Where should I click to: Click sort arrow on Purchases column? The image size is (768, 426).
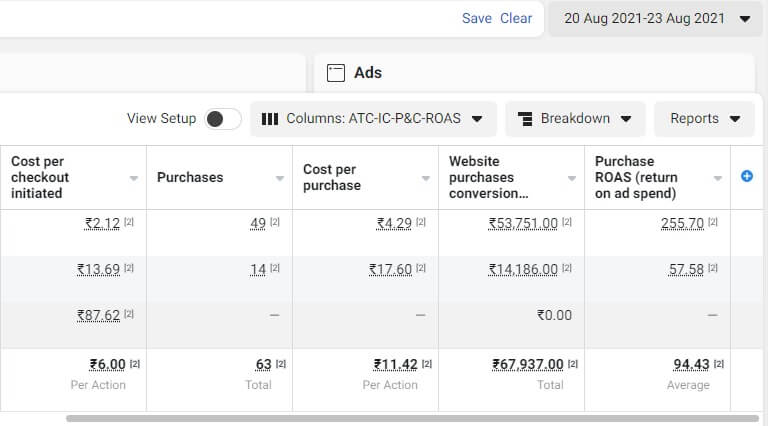[x=281, y=178]
